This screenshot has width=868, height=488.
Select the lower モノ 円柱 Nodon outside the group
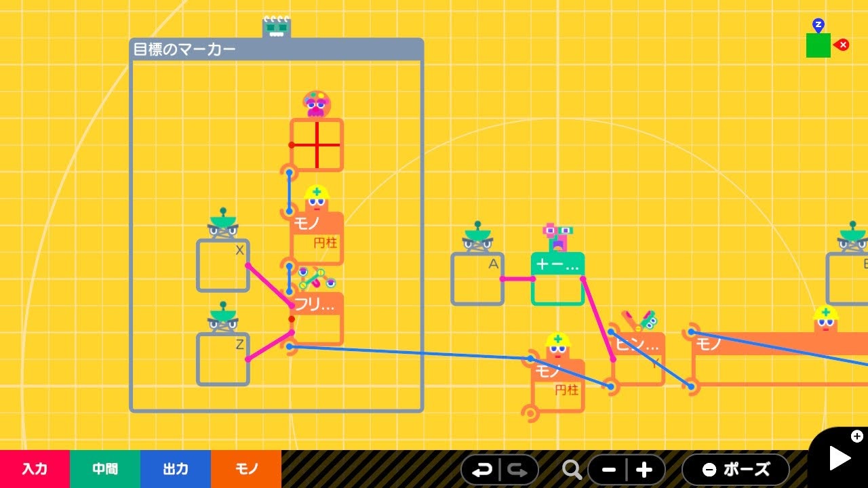point(558,386)
